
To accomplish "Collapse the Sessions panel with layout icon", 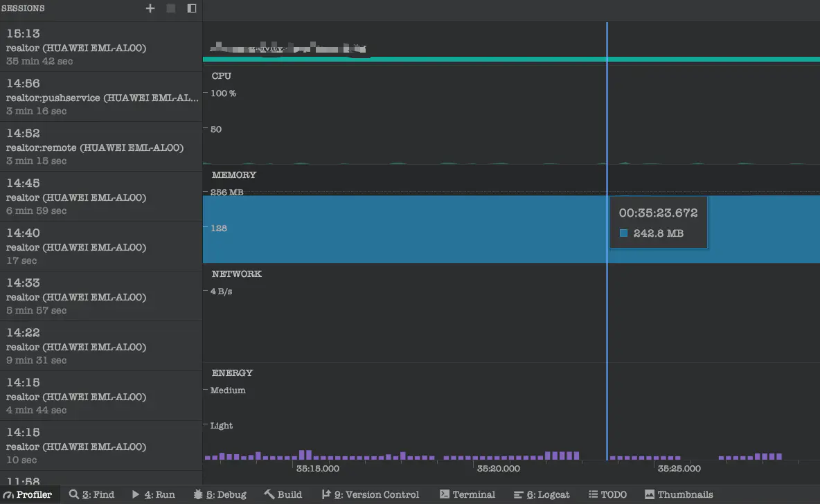I will pyautogui.click(x=192, y=8).
